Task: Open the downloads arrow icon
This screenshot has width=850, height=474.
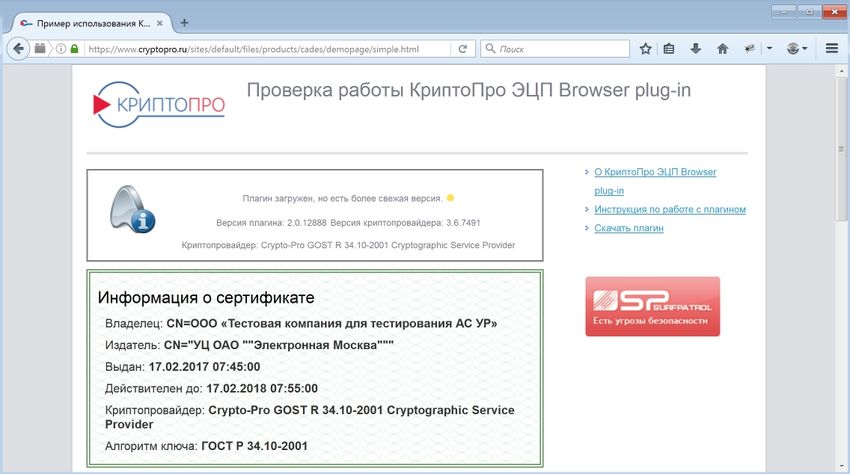Action: [x=696, y=49]
